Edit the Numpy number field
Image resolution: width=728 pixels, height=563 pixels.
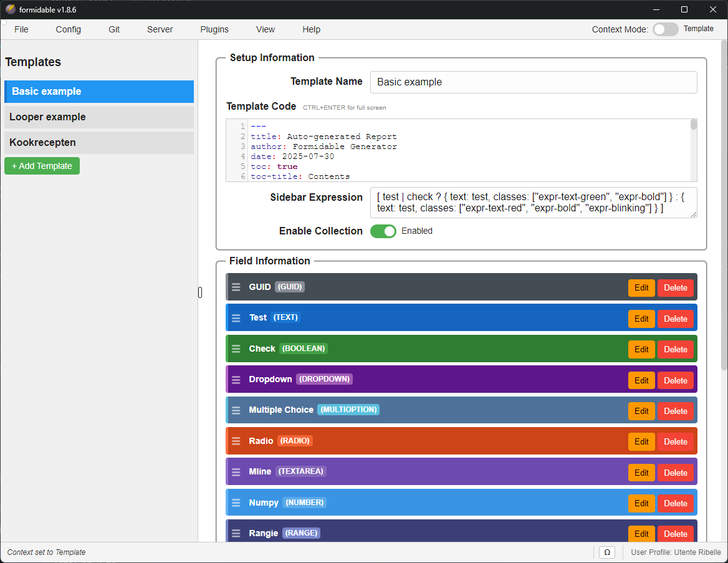click(641, 504)
